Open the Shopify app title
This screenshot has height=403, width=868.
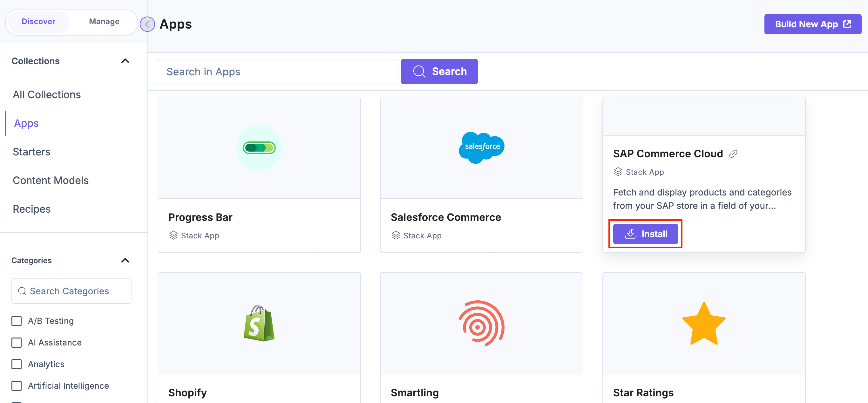coord(187,393)
